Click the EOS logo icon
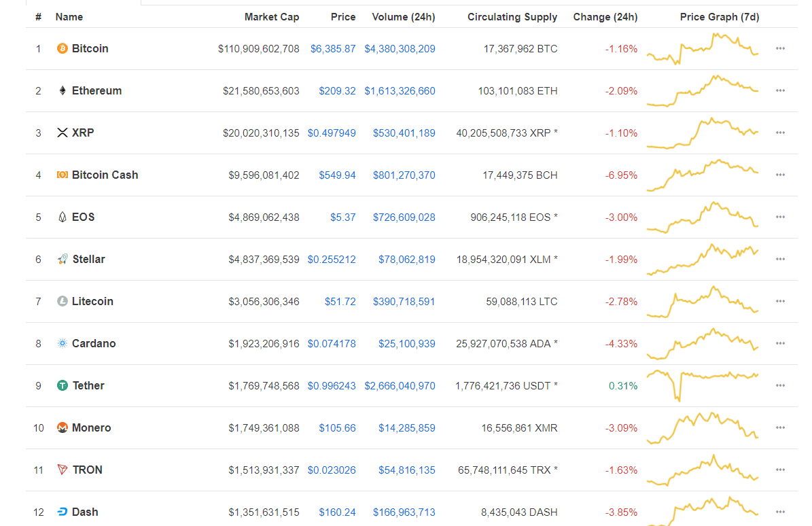 tap(62, 217)
